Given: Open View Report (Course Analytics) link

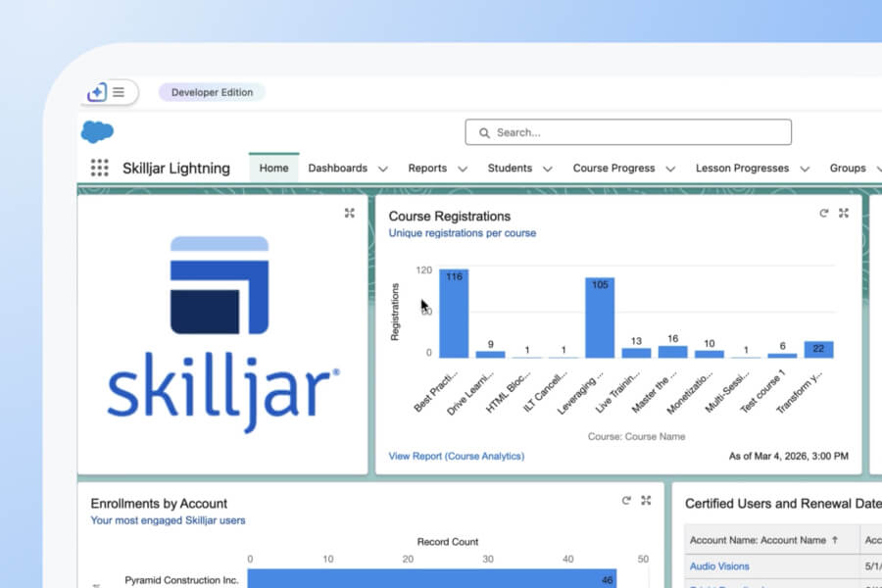Looking at the screenshot, I should [x=456, y=456].
